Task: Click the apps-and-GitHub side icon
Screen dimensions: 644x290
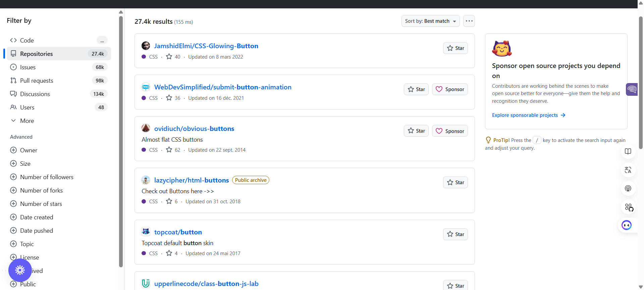Action: point(629,208)
